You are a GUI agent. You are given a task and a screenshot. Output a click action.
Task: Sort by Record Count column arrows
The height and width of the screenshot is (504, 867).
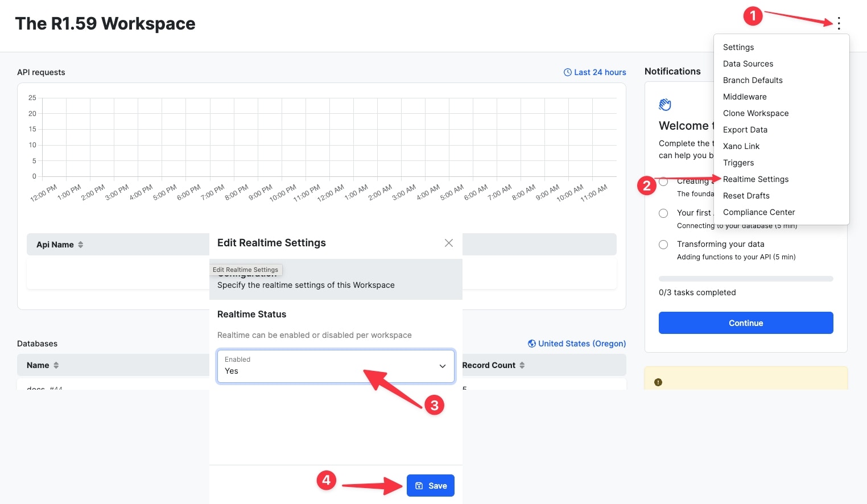pyautogui.click(x=522, y=365)
